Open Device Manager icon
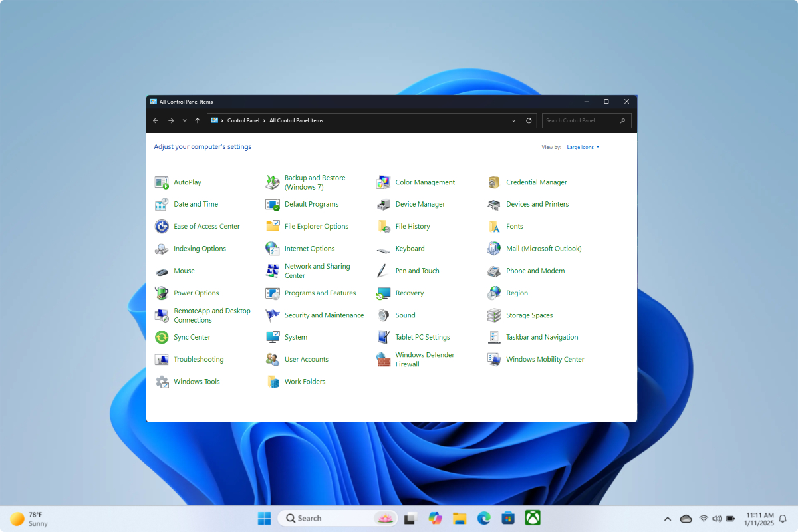Image resolution: width=798 pixels, height=532 pixels. tap(383, 204)
